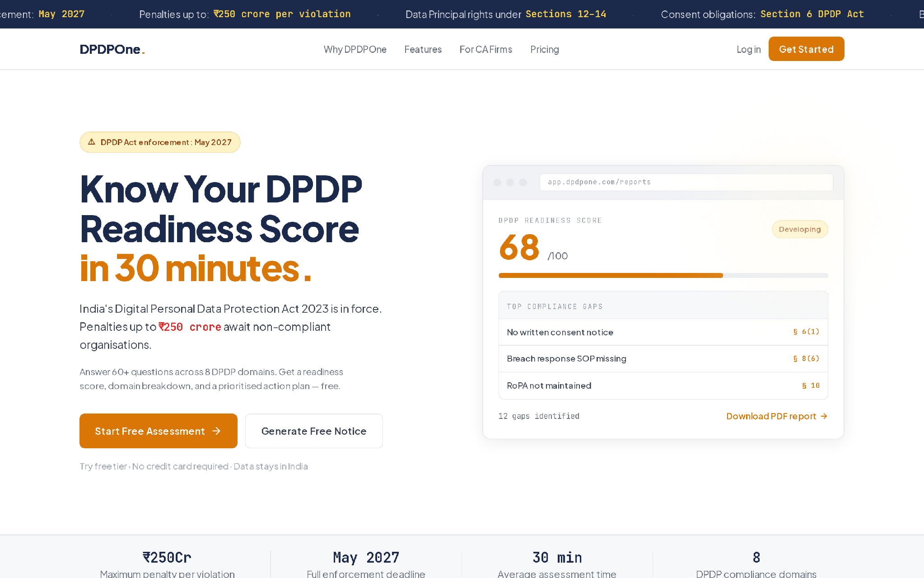This screenshot has height=578, width=924.
Task: Select the No written consent notice row
Action: pyautogui.click(x=663, y=332)
